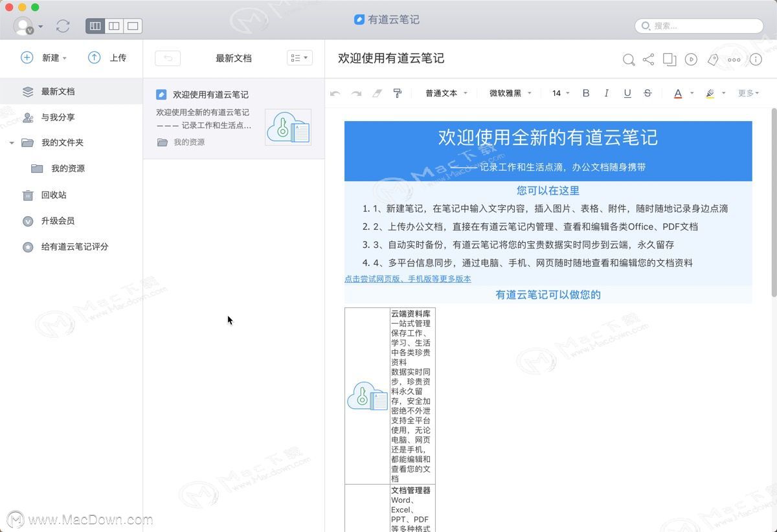
Task: Click the 云端资料库 table cell text
Action: pyautogui.click(x=411, y=313)
